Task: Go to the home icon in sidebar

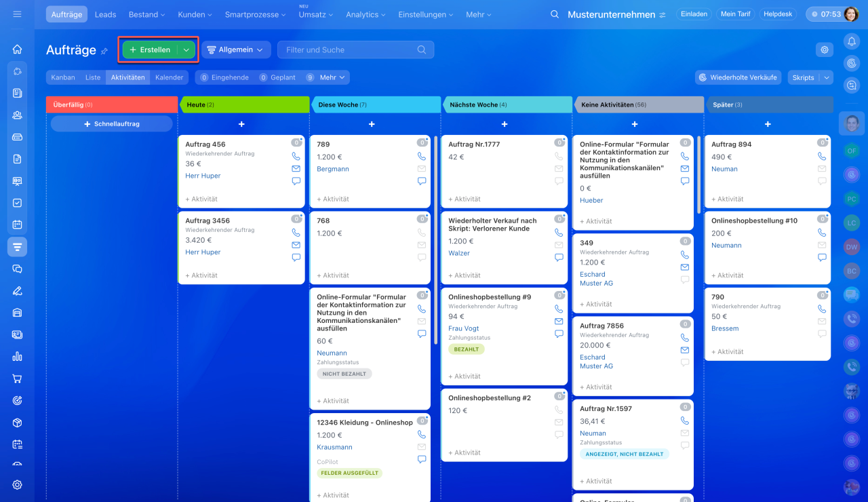Action: click(x=17, y=49)
